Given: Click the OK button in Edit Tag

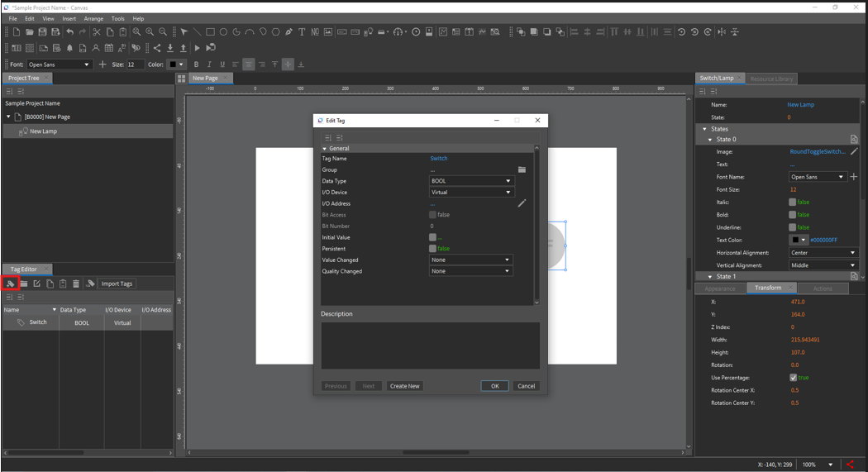Looking at the screenshot, I should 494,386.
